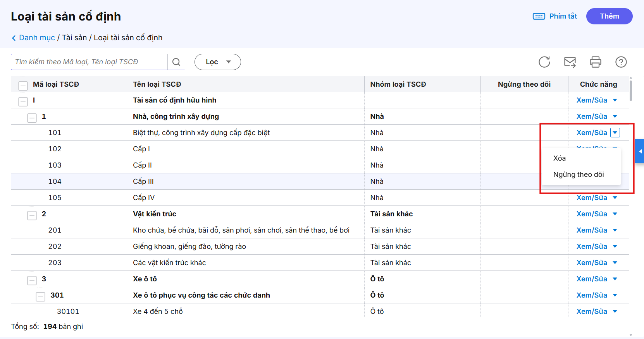
Task: Open the help question mark icon
Action: (x=621, y=62)
